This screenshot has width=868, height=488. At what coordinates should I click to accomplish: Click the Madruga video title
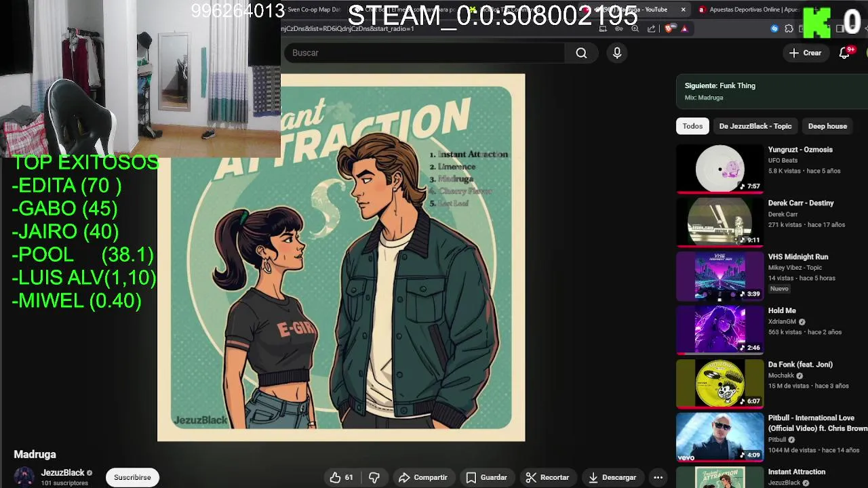point(35,455)
